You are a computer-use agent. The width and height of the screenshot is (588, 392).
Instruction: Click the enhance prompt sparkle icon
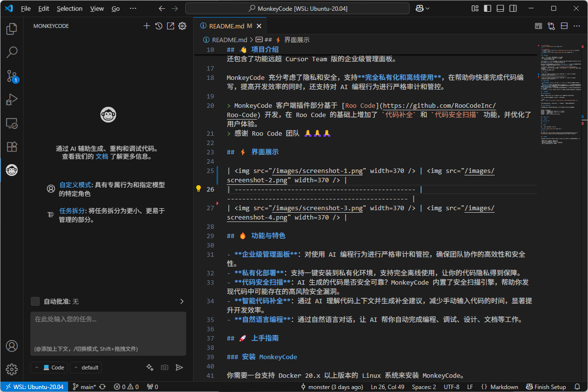coord(149,367)
